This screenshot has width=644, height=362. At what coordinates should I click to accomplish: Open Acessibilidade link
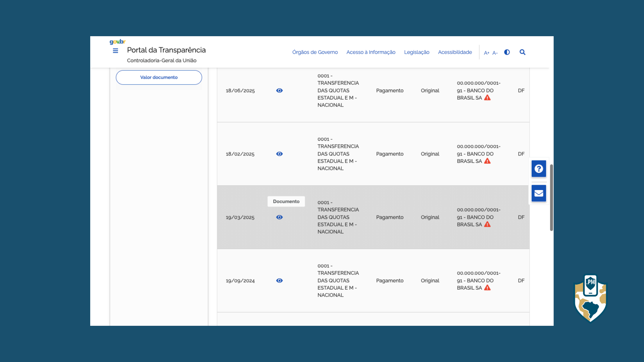pos(455,52)
